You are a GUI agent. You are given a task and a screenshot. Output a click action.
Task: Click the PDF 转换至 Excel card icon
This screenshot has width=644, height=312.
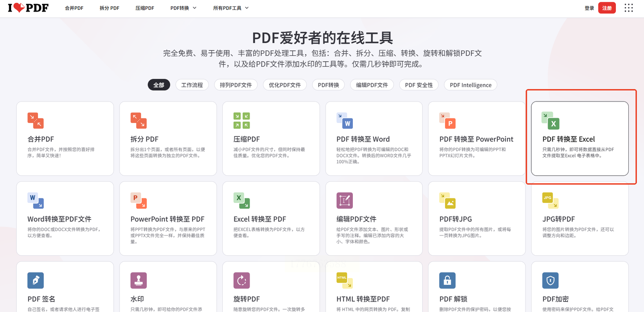(551, 121)
